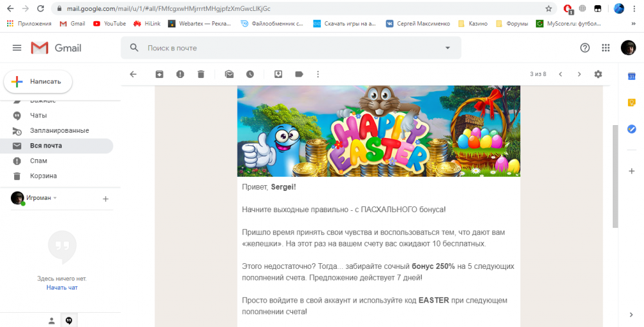Open Форумы bookmarks folder
This screenshot has height=327, width=644.
tap(512, 24)
